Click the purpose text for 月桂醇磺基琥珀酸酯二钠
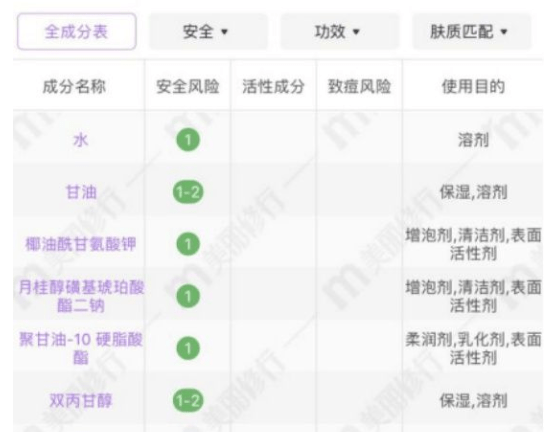Screen dimensions: 554x432 point(473,296)
